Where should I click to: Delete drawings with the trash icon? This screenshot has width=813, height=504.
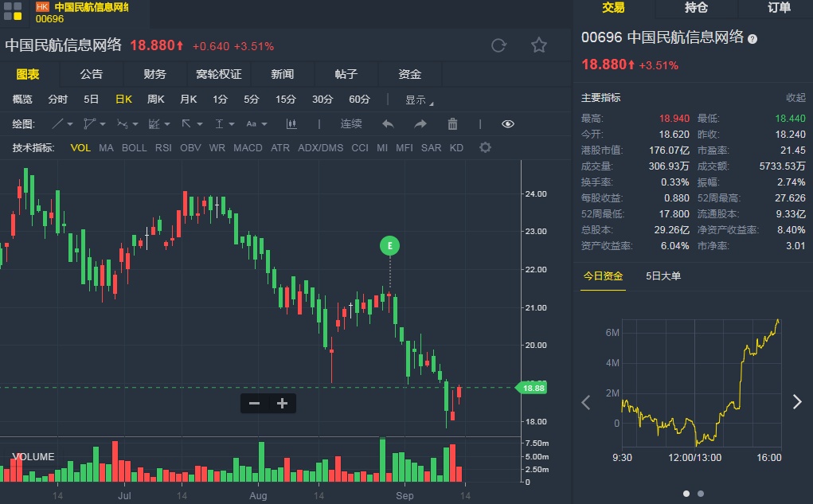click(x=452, y=123)
